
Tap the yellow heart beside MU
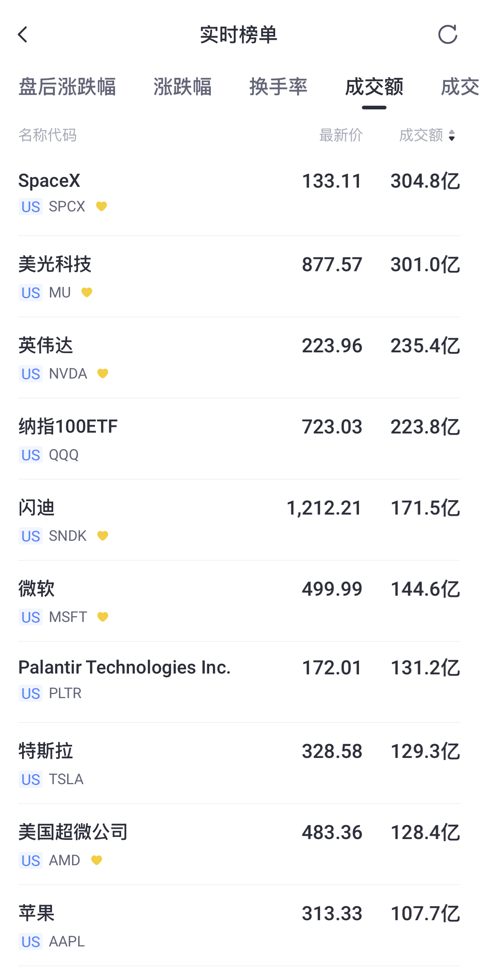tap(87, 293)
